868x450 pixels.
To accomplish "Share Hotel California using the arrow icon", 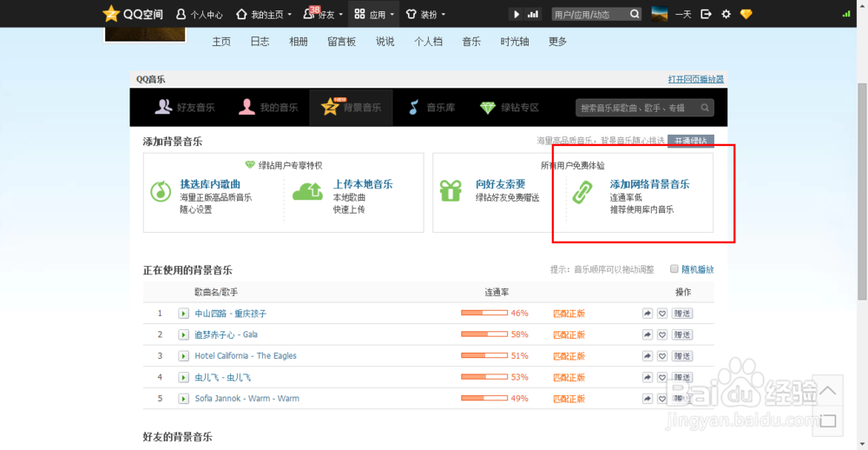I will [x=648, y=356].
